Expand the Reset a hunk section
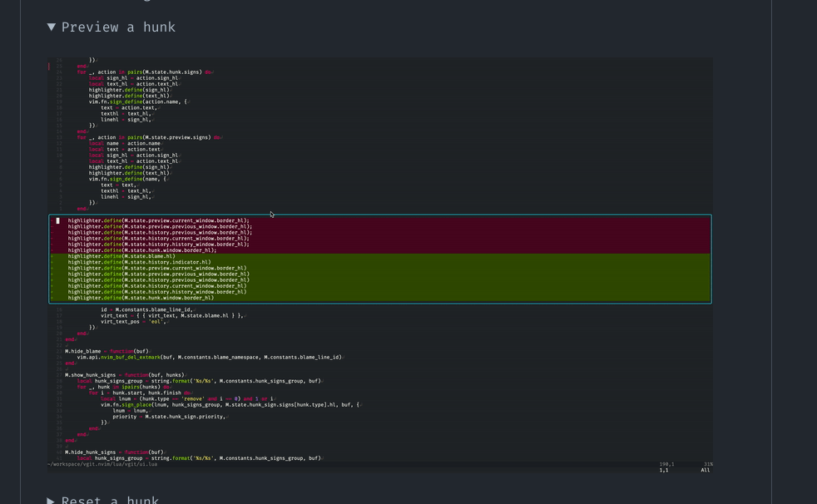 52,499
